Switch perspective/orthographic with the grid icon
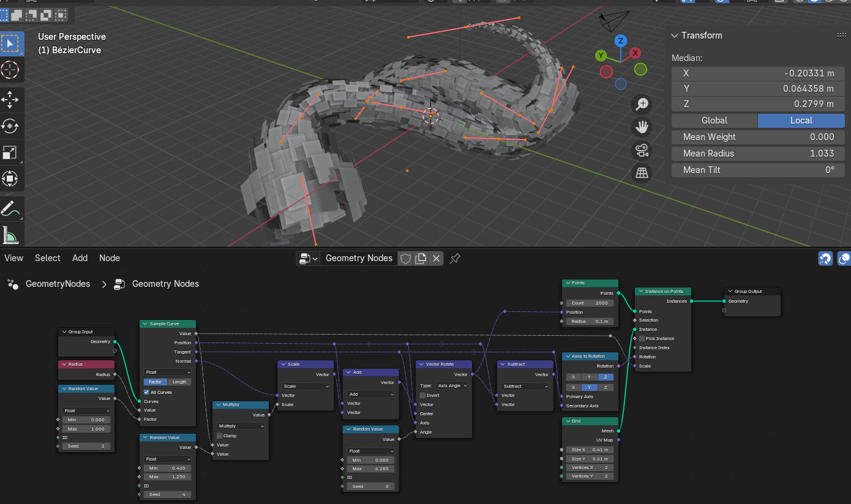Image resolution: width=851 pixels, height=504 pixels. [642, 173]
